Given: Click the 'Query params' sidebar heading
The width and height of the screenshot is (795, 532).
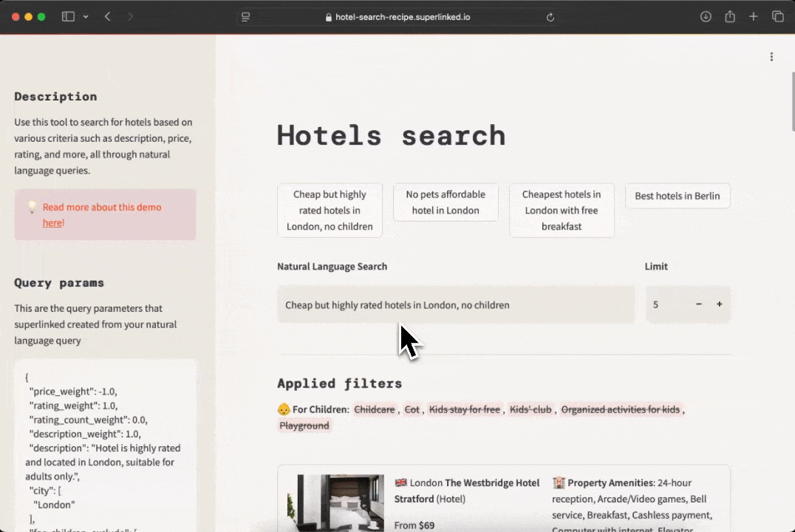Looking at the screenshot, I should tap(59, 283).
